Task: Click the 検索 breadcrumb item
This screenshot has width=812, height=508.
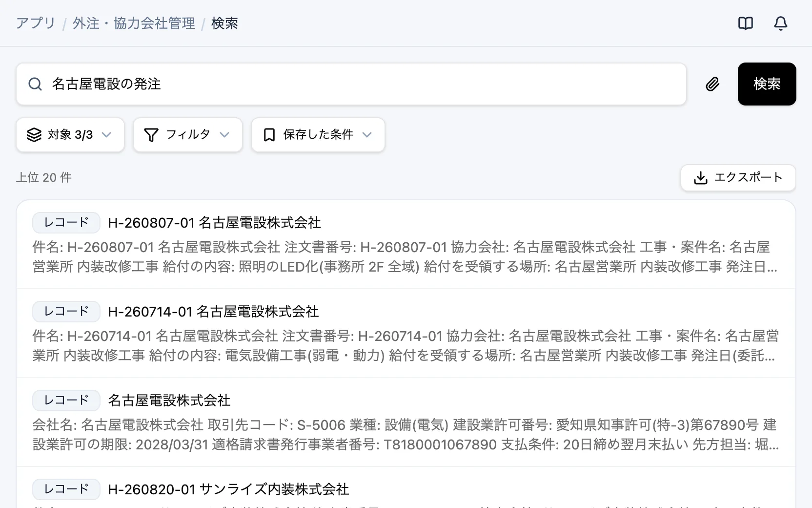Action: 224,23
